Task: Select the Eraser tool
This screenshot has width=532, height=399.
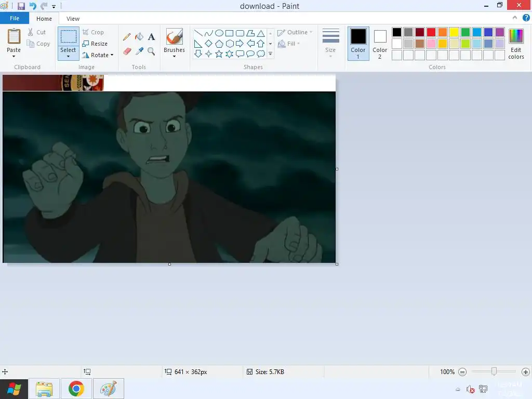Action: [127, 51]
